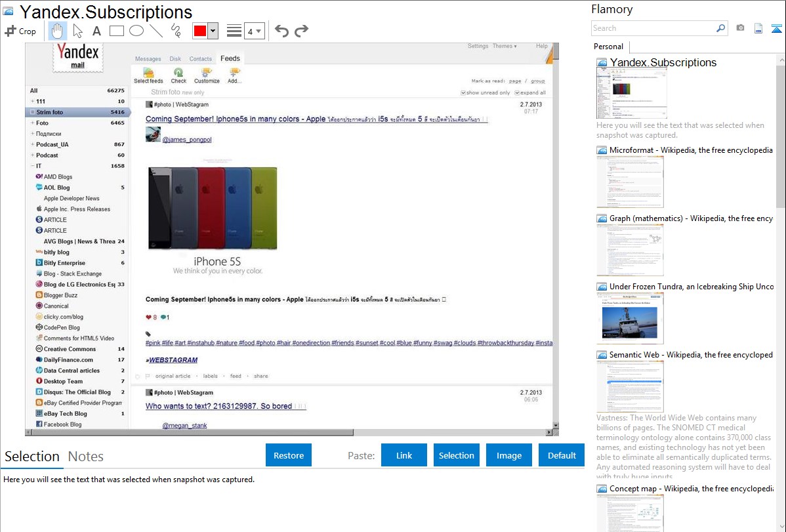Click the Bitly Enterprise feed icon
This screenshot has height=532, width=786.
(x=39, y=263)
